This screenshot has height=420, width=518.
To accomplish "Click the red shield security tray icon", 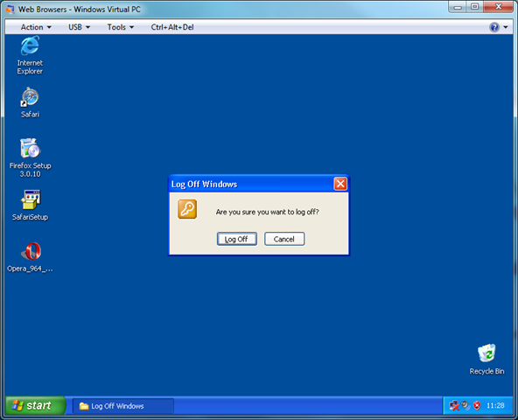I will point(477,405).
